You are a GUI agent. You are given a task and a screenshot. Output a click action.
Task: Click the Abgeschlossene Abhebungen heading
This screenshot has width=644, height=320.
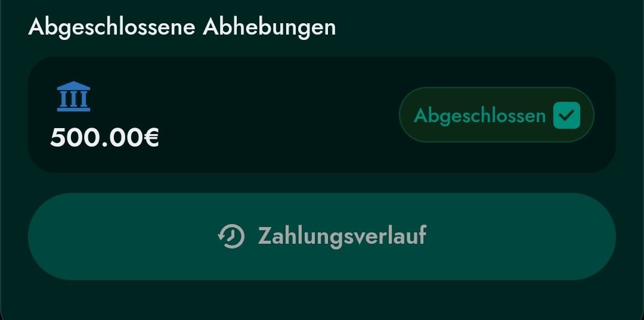[x=182, y=27]
